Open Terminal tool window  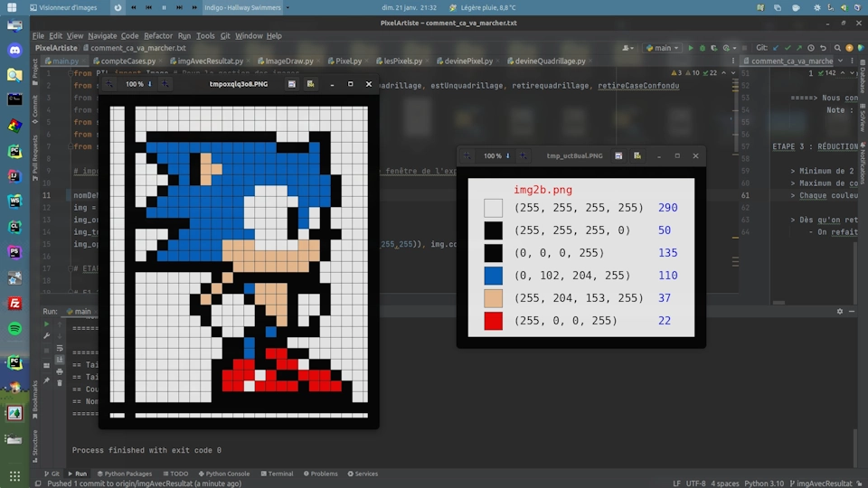(277, 474)
